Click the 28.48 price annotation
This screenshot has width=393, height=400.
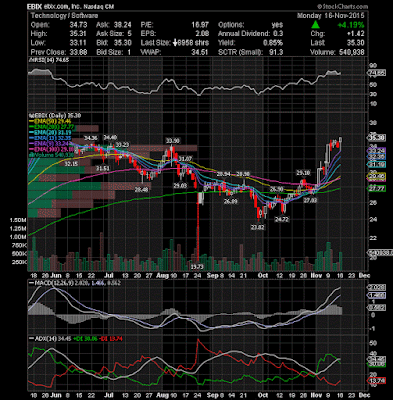[141, 189]
